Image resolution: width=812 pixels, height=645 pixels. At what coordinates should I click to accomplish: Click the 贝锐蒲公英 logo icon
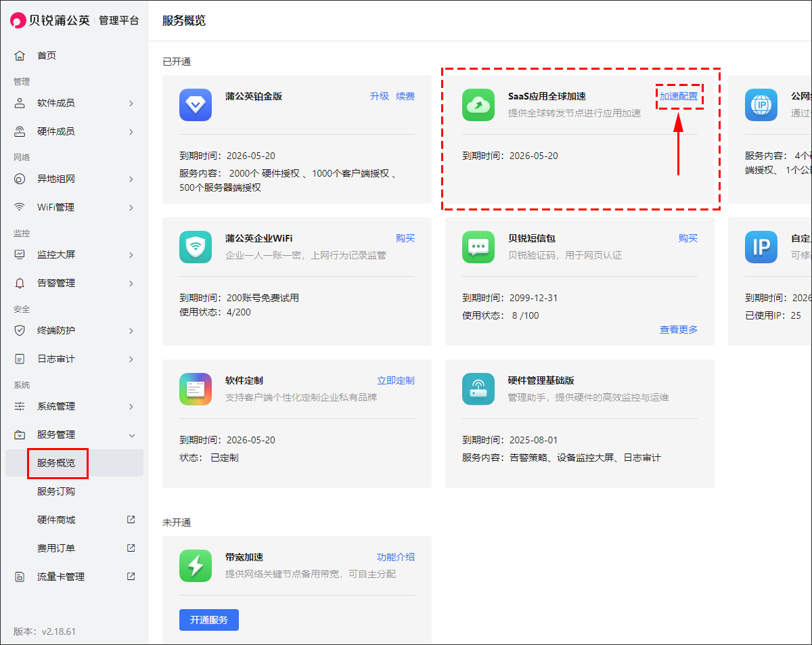coord(18,20)
